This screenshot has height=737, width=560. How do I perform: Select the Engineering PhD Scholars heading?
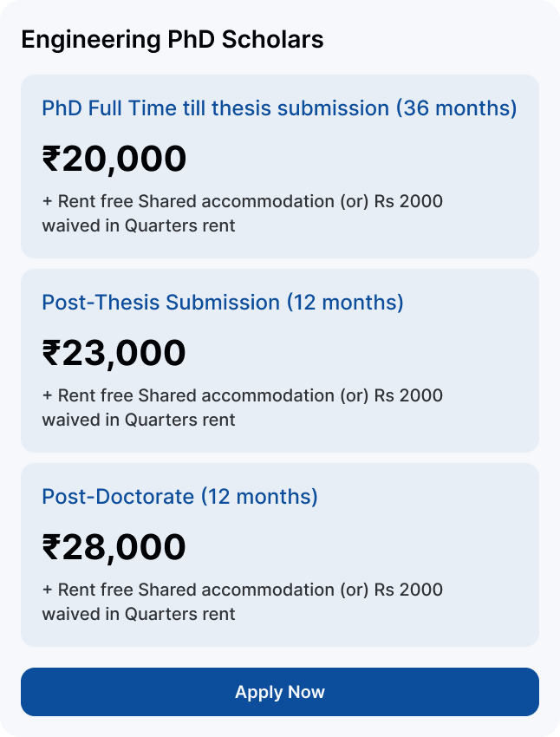[173, 40]
